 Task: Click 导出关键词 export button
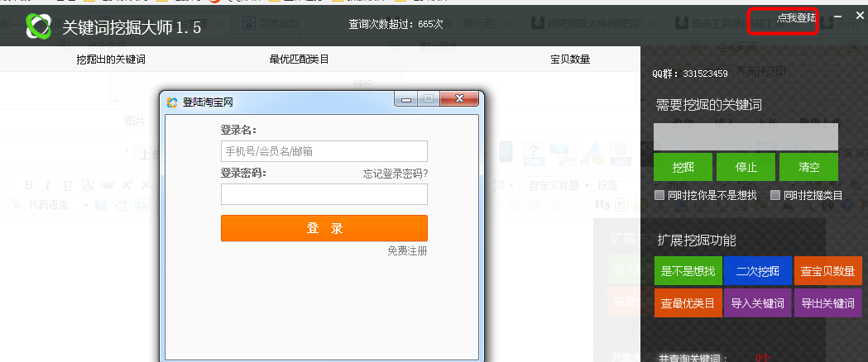(x=827, y=302)
